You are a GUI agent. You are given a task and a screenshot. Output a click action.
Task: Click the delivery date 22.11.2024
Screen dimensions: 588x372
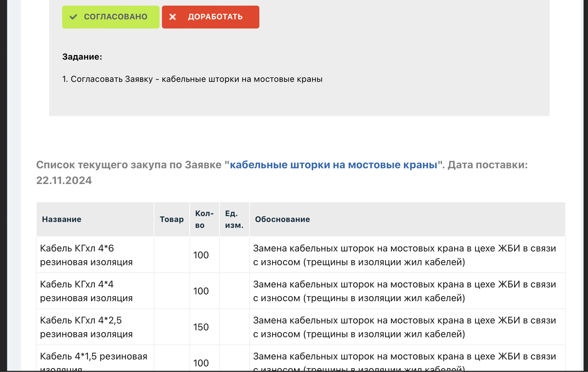click(63, 180)
